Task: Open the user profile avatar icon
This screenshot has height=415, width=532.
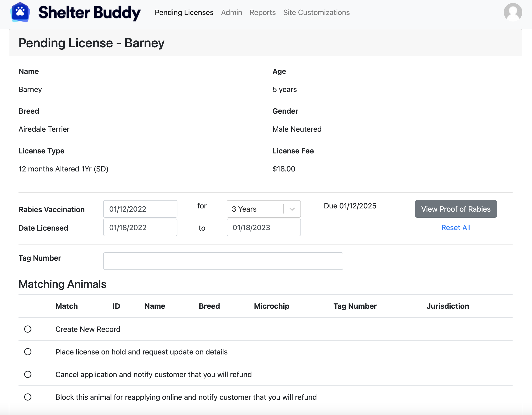Action: tap(513, 12)
